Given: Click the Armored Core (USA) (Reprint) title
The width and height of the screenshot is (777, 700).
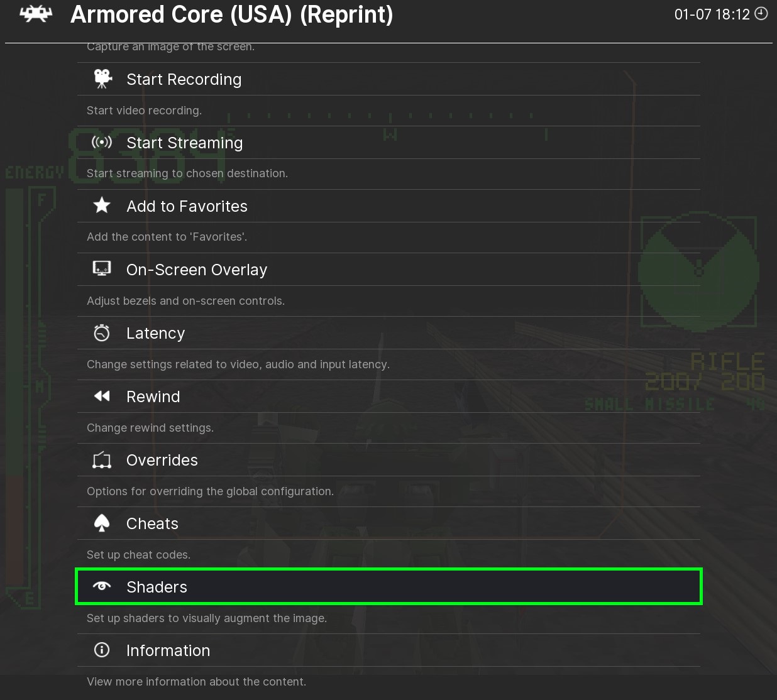Looking at the screenshot, I should tap(231, 14).
